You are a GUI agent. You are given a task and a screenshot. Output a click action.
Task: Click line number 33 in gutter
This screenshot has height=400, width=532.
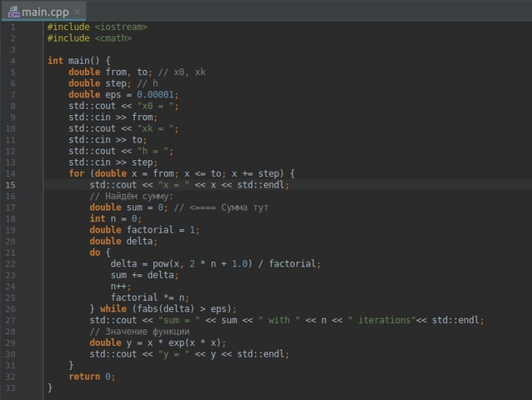tap(11, 387)
